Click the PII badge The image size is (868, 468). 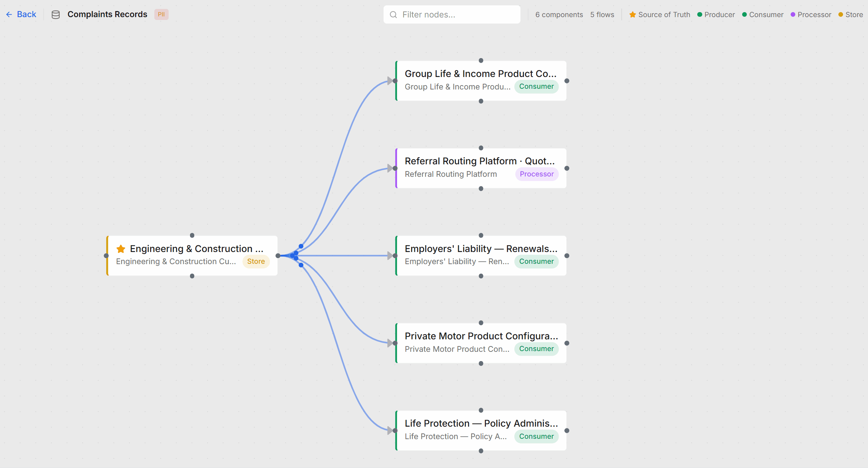click(161, 14)
